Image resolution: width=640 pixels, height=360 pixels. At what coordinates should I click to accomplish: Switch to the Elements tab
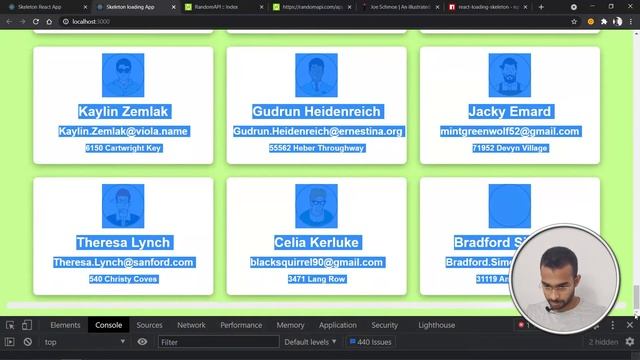point(65,325)
